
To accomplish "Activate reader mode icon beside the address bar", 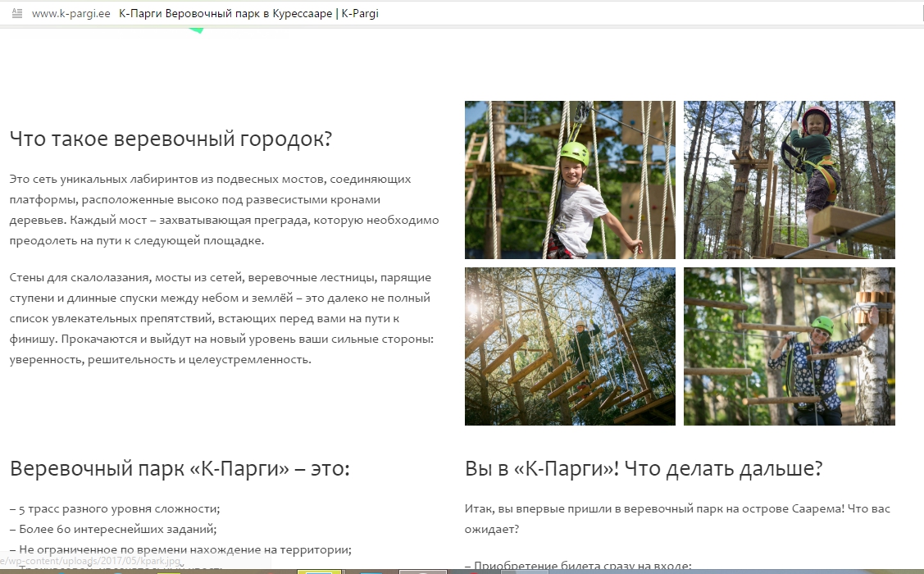I will point(16,13).
